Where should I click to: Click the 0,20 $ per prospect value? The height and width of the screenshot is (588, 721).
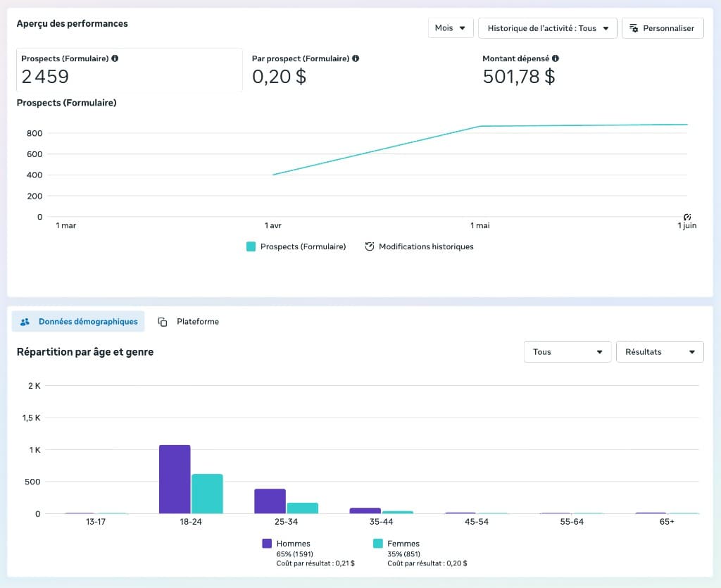tap(279, 77)
